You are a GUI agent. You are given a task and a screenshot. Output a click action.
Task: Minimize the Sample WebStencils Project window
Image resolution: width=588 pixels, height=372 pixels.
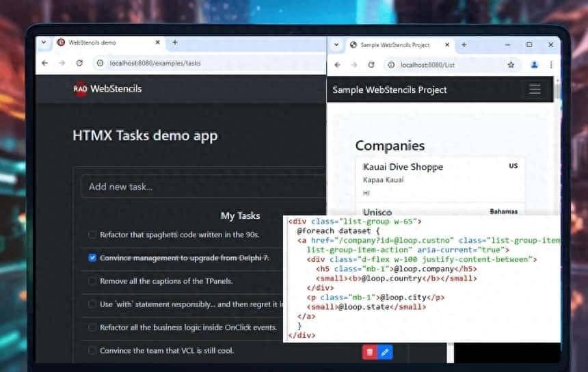[x=508, y=44]
